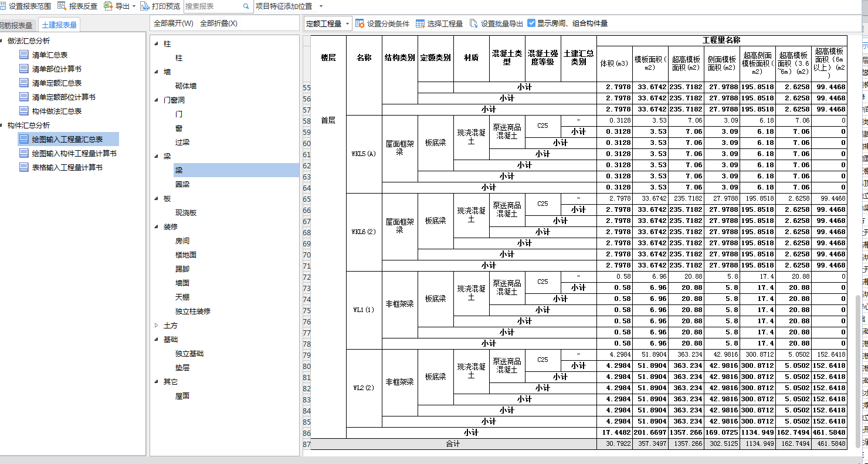Open the 项目特征添加位置 dropdown

pos(321,6)
